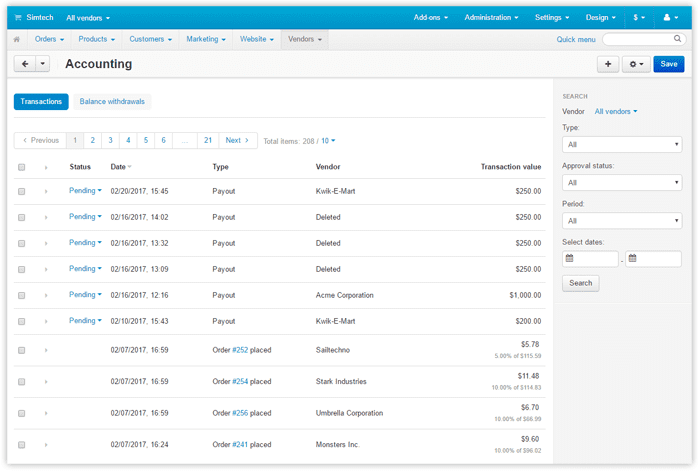Open the gear settings menu

[635, 64]
